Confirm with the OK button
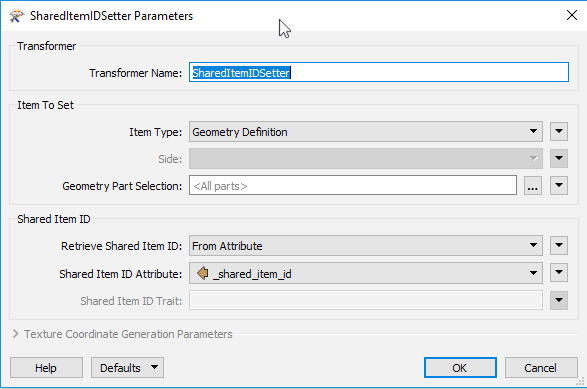Screen dimensions: 587x389 pyautogui.click(x=460, y=368)
